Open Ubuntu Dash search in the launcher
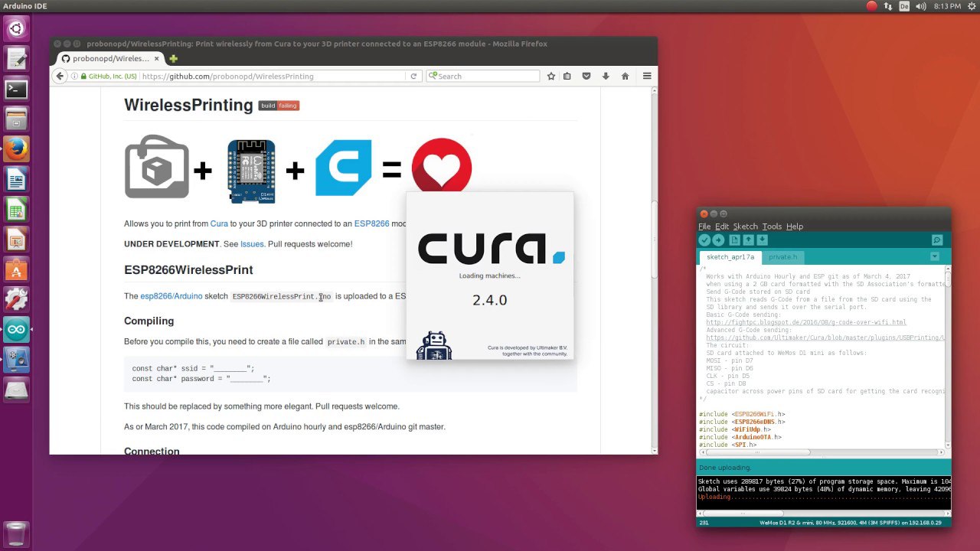 (17, 29)
